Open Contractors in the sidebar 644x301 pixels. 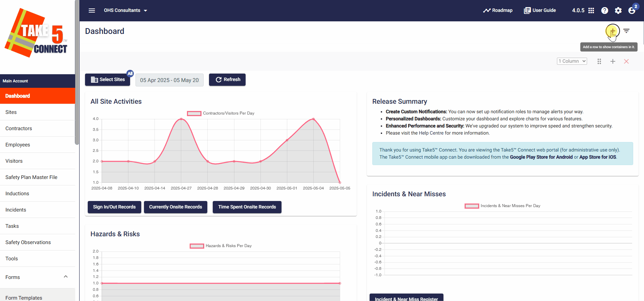click(38, 128)
